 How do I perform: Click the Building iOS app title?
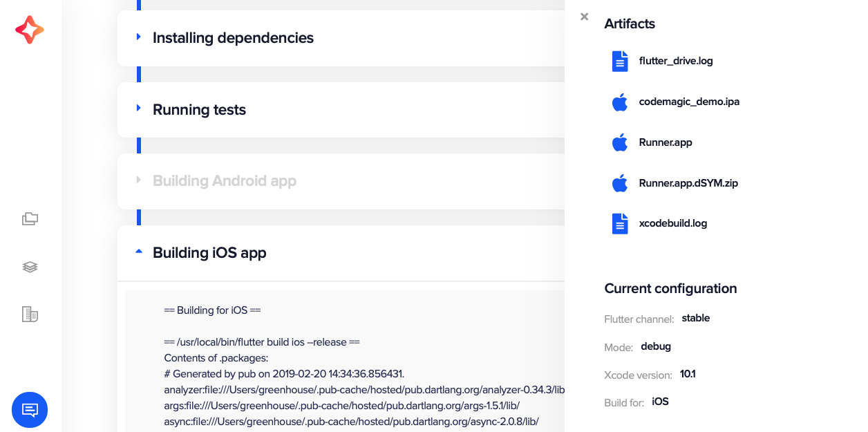pos(209,253)
